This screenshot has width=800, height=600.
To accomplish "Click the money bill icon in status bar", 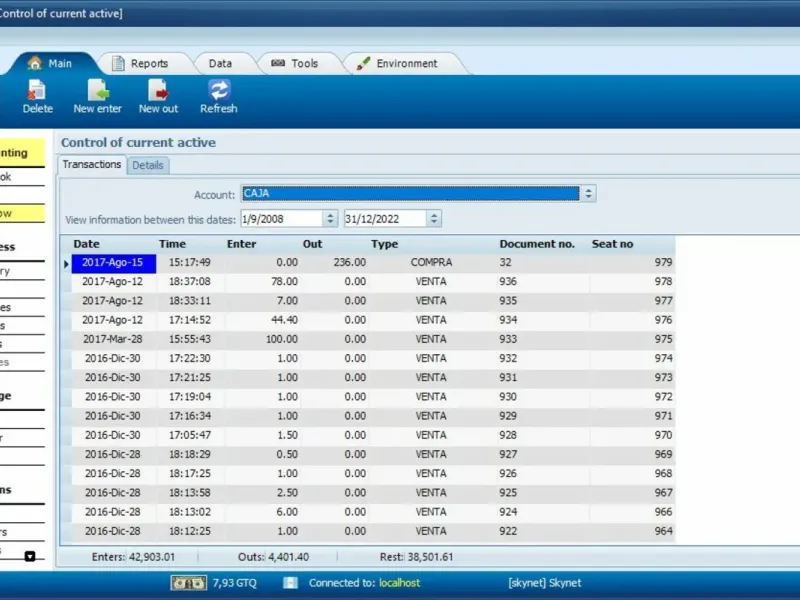I will tap(189, 583).
